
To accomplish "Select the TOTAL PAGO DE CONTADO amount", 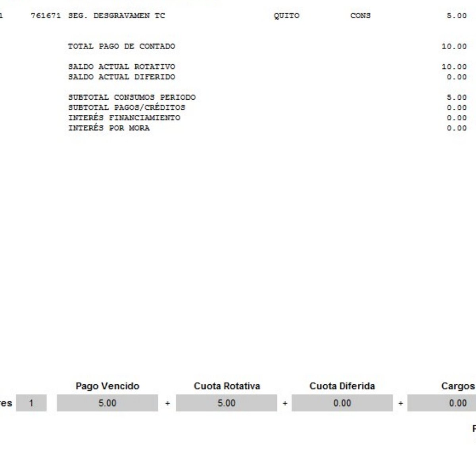I will [x=454, y=46].
